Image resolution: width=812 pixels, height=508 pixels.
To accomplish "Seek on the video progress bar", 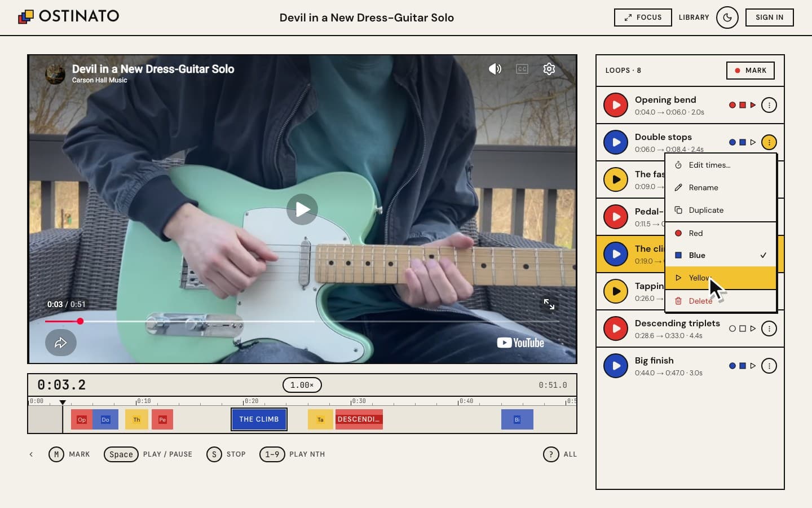I will (x=302, y=321).
